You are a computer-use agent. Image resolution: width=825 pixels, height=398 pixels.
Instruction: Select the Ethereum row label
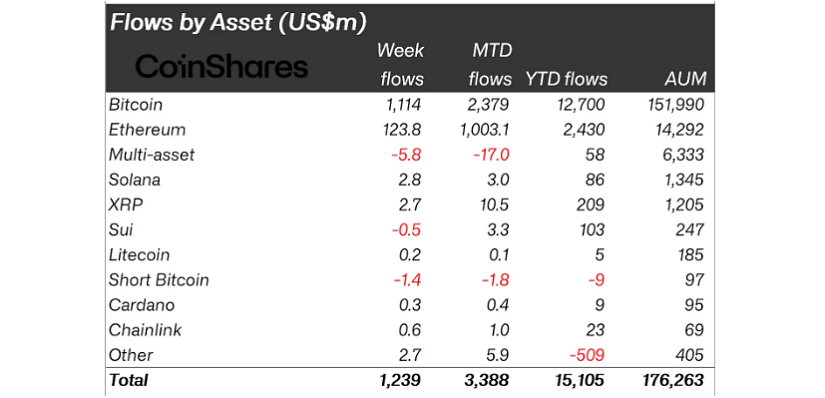147,130
